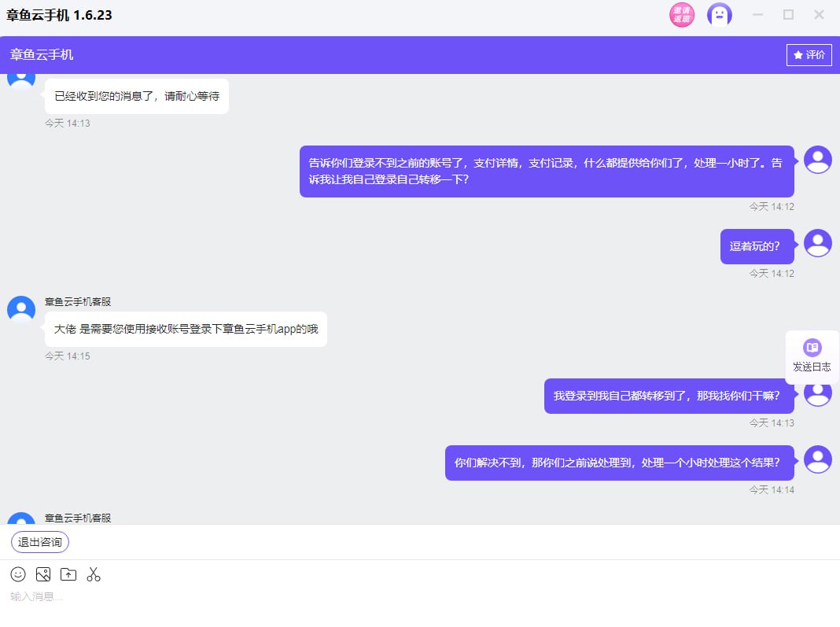Select the message 已经收到您的消息了，请耐心等待

(x=137, y=96)
